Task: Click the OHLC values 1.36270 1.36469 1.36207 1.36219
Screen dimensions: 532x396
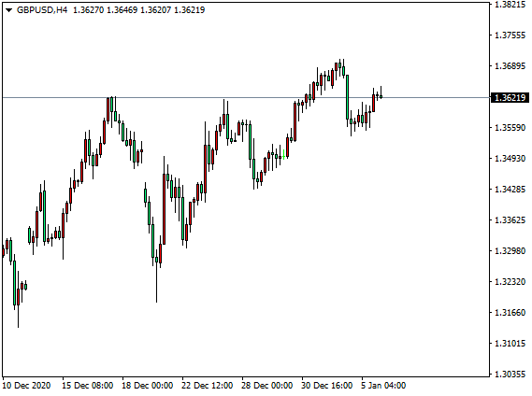Action: pyautogui.click(x=139, y=10)
